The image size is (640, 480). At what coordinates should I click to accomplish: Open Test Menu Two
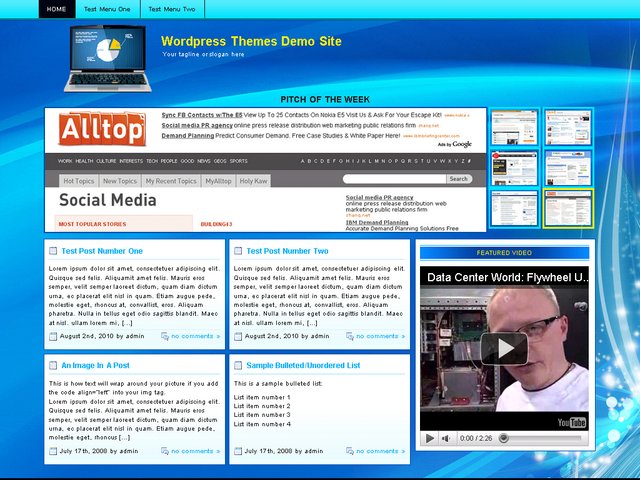click(x=172, y=9)
